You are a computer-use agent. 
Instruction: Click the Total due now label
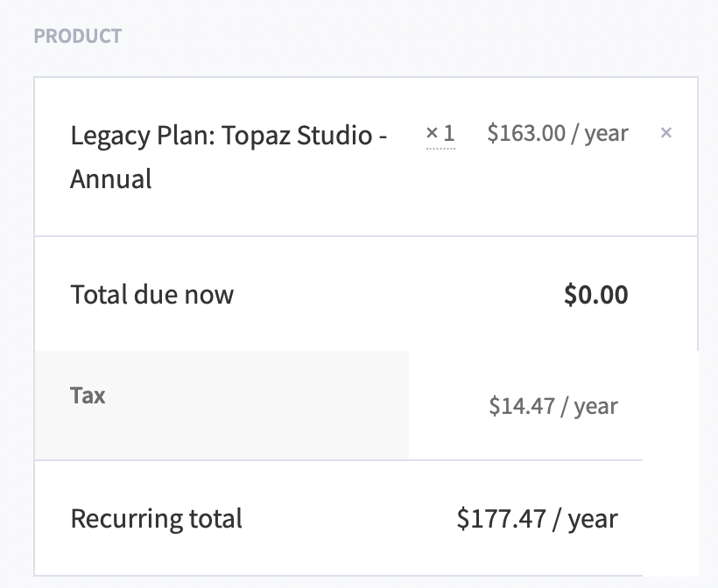pos(152,294)
